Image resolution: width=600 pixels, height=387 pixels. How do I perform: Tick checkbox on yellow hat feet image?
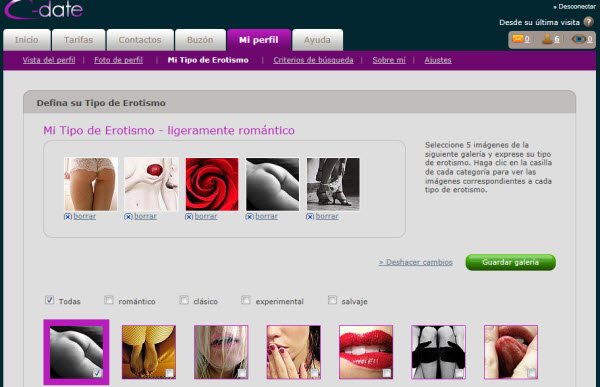pos(170,373)
